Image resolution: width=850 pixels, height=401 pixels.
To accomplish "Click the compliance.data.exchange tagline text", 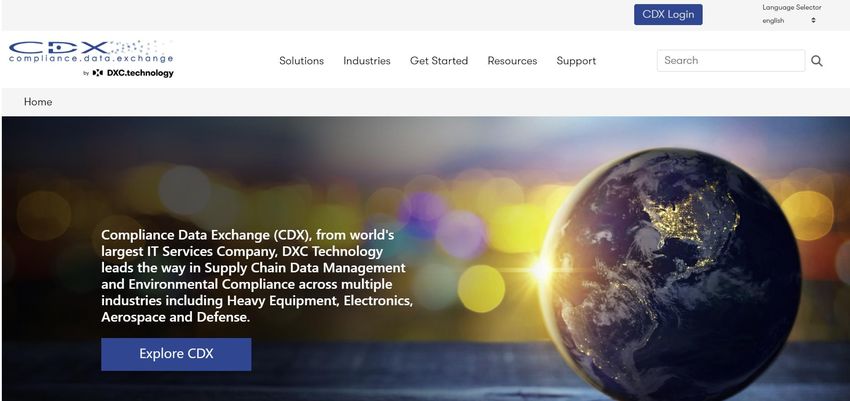I will coord(91,58).
